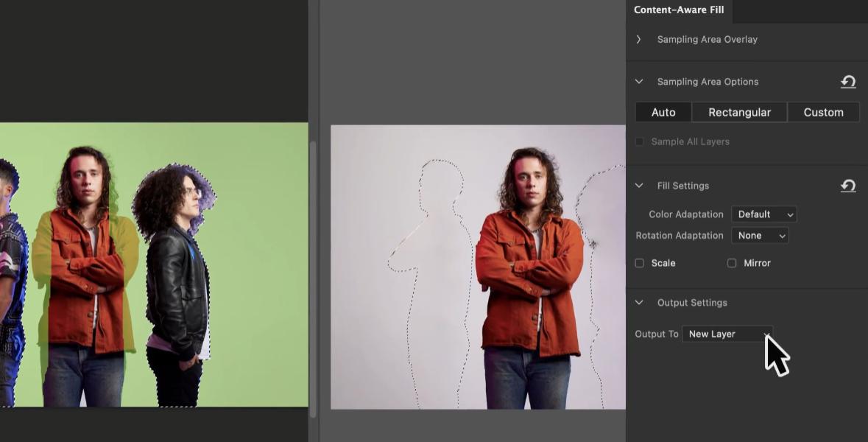Open the Output To dropdown
This screenshot has height=442, width=868.
point(727,334)
